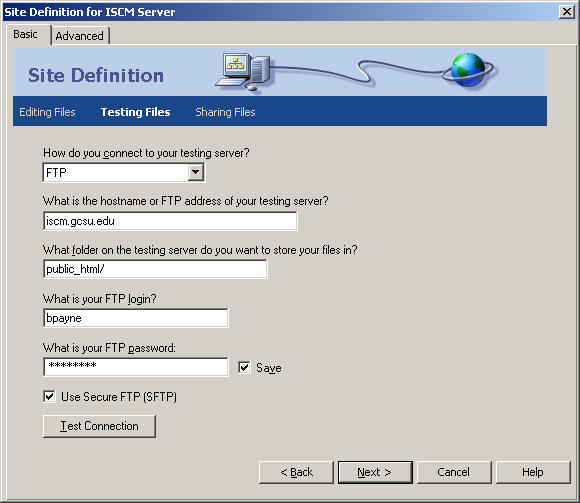Click the FTP connection combo box
Viewport: 580px width, 503px height.
124,172
